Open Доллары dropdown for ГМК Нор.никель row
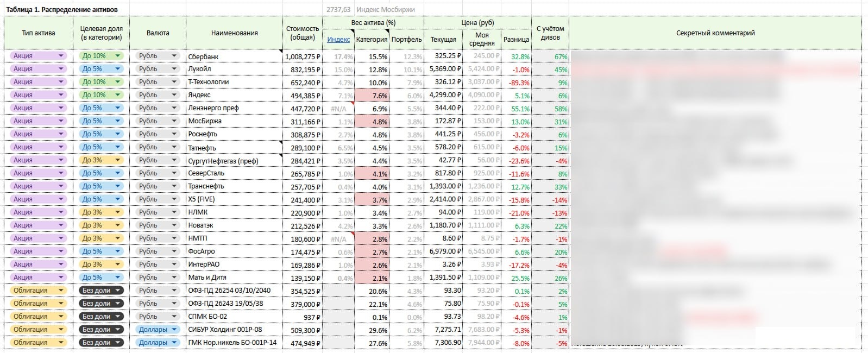Screen dimensions: 868x353 [158, 343]
